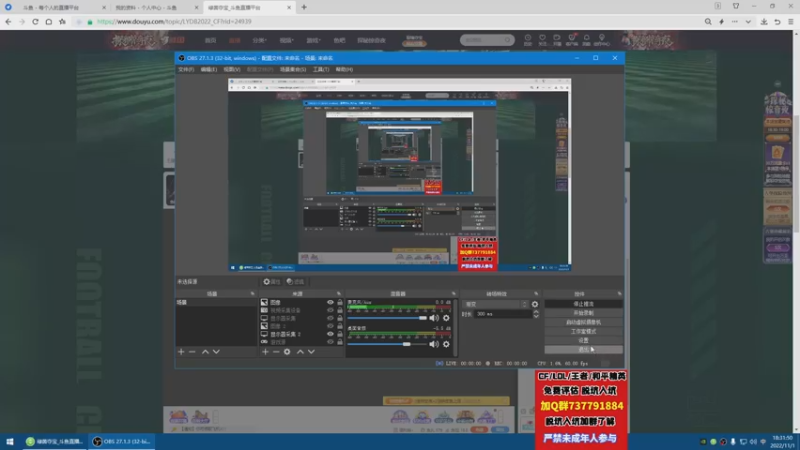This screenshot has width=800, height=450.
Task: Click the 开始录制 button in Controls
Action: point(583,313)
